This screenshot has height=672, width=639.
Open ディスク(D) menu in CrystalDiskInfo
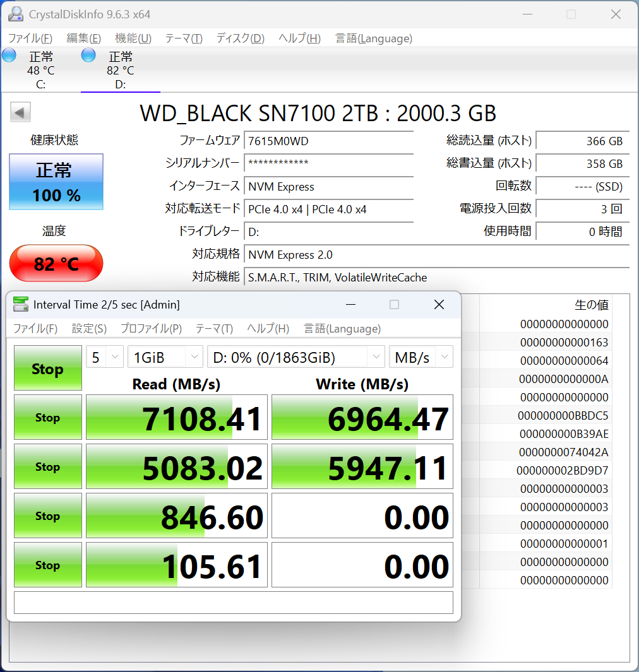click(x=240, y=38)
